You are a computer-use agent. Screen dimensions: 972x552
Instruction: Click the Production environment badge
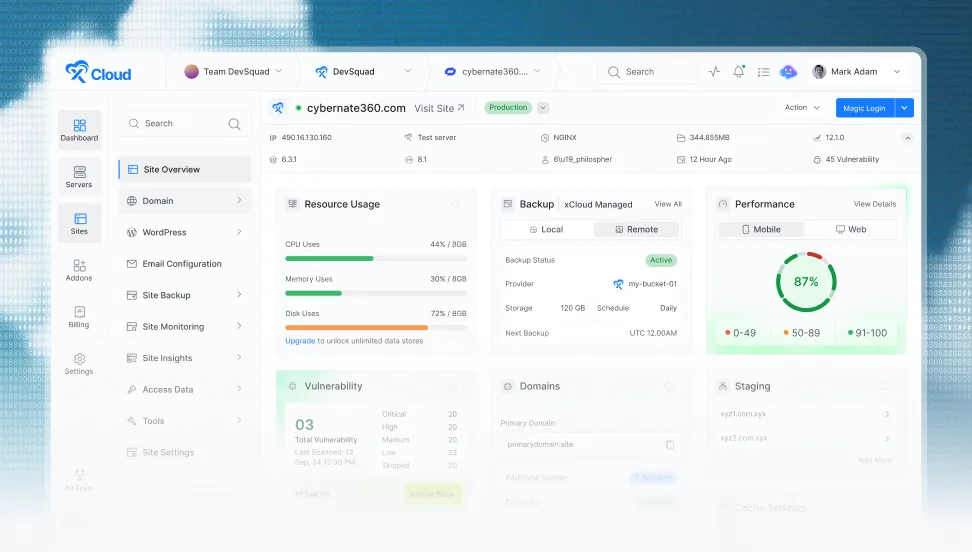[508, 107]
